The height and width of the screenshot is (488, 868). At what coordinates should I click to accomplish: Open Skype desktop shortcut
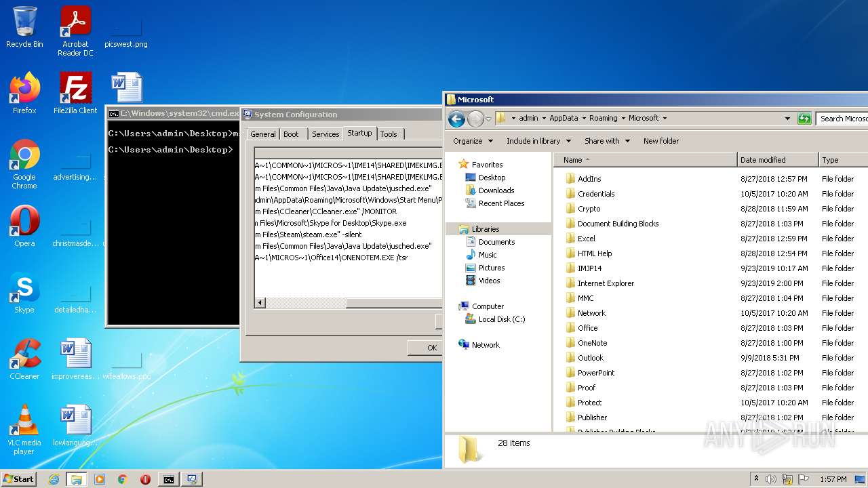pos(24,292)
